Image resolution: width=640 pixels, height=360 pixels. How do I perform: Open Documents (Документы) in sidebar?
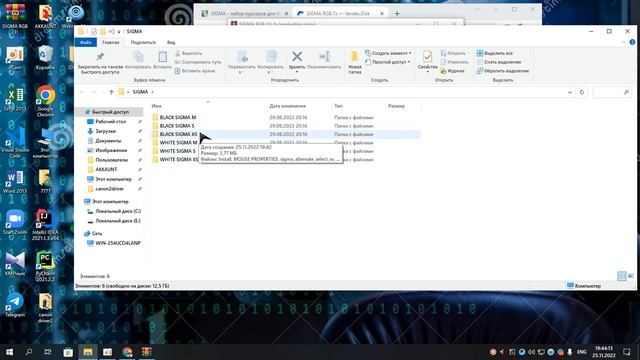point(108,141)
